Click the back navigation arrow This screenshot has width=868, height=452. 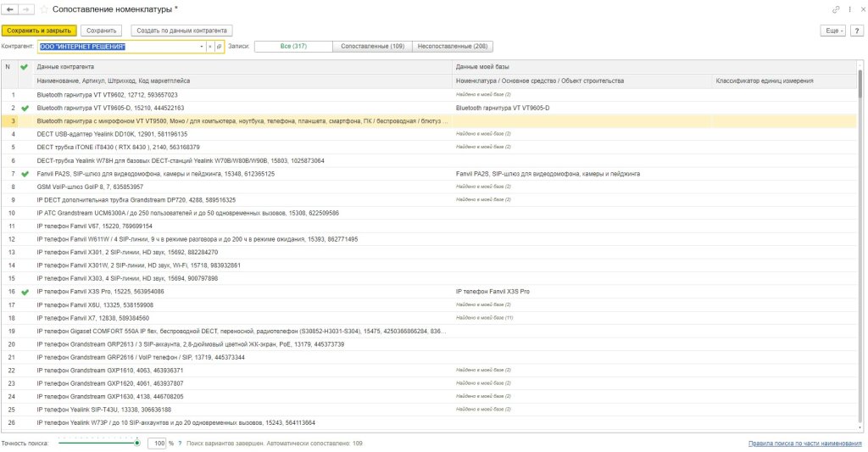click(x=10, y=8)
